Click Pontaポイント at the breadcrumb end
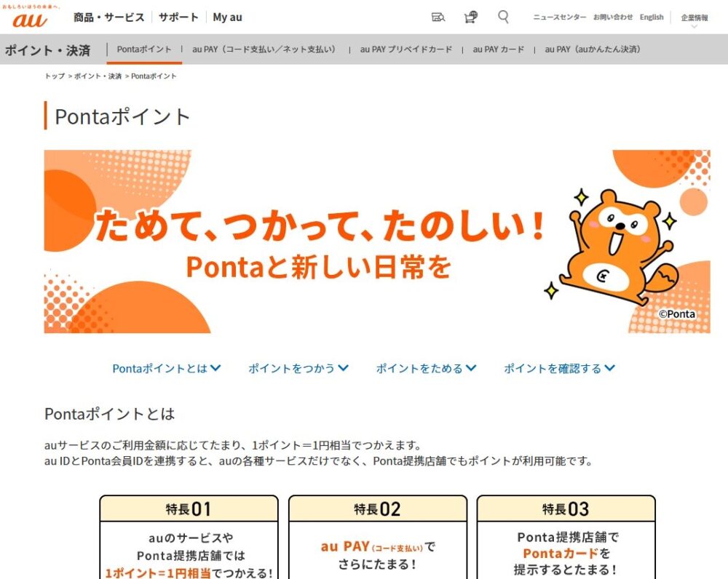728x579 pixels. tap(154, 76)
